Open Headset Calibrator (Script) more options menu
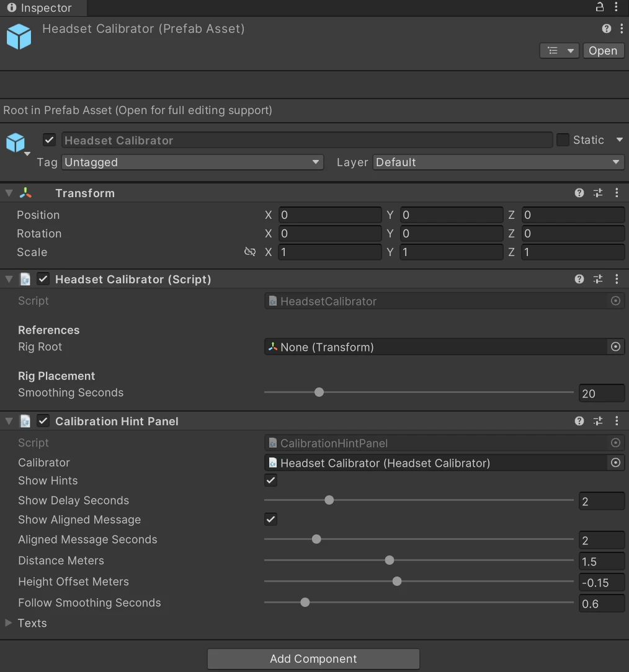This screenshot has width=629, height=672. coord(617,279)
